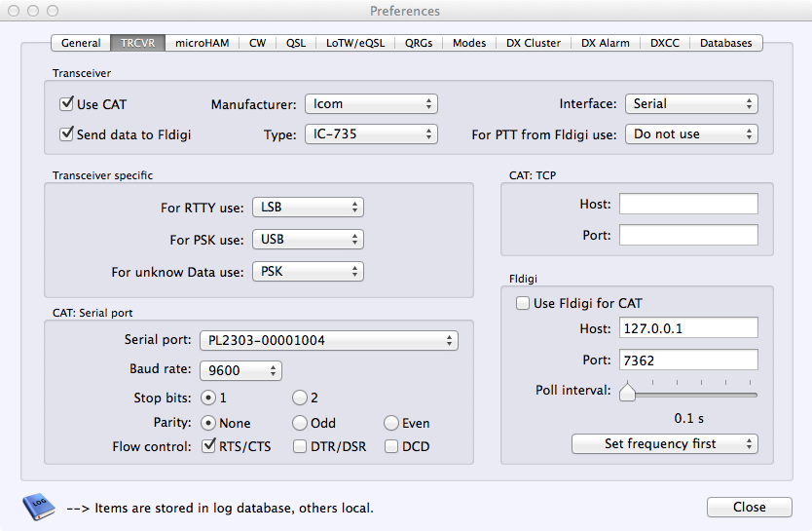Open the Interface dropdown set to Serial
812x531 pixels.
pos(691,103)
